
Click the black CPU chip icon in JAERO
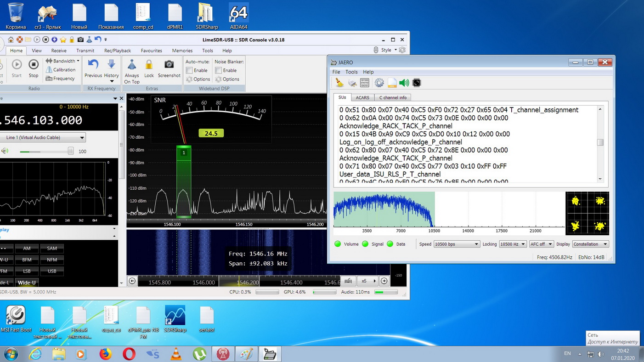point(417,83)
